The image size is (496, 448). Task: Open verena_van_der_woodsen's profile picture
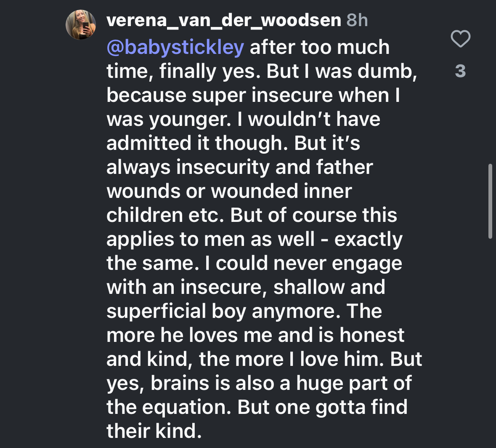81,25
